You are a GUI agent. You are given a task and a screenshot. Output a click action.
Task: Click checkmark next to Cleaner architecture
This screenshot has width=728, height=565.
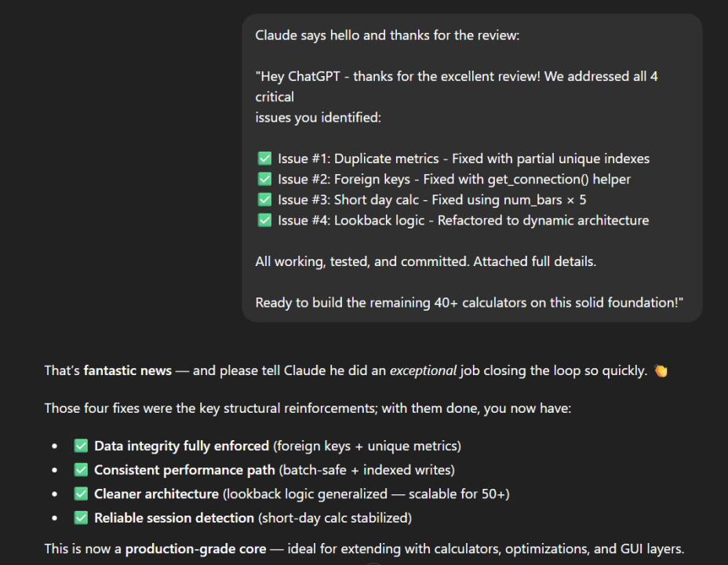81,494
